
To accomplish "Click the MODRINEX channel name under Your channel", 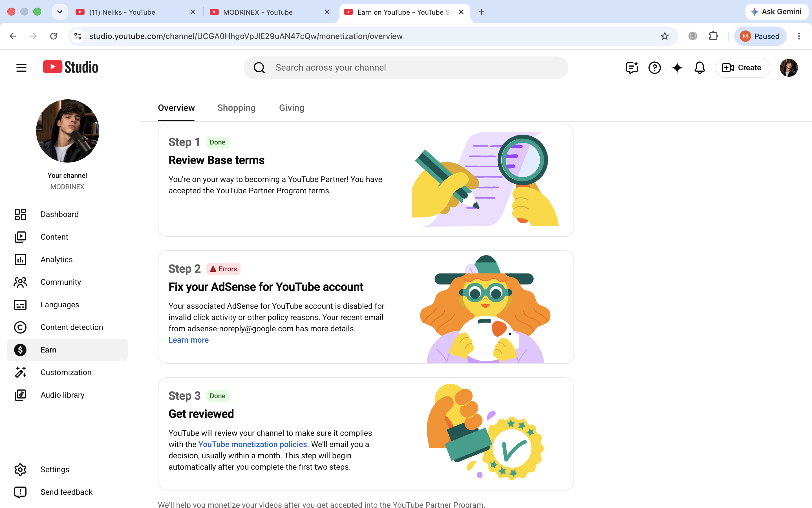I will (x=67, y=187).
